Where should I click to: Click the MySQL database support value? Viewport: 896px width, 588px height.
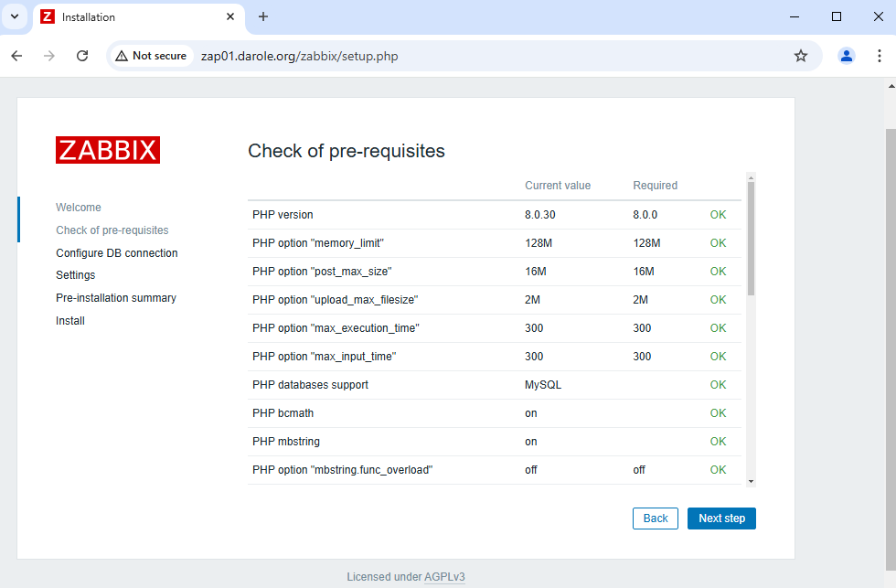tap(543, 385)
